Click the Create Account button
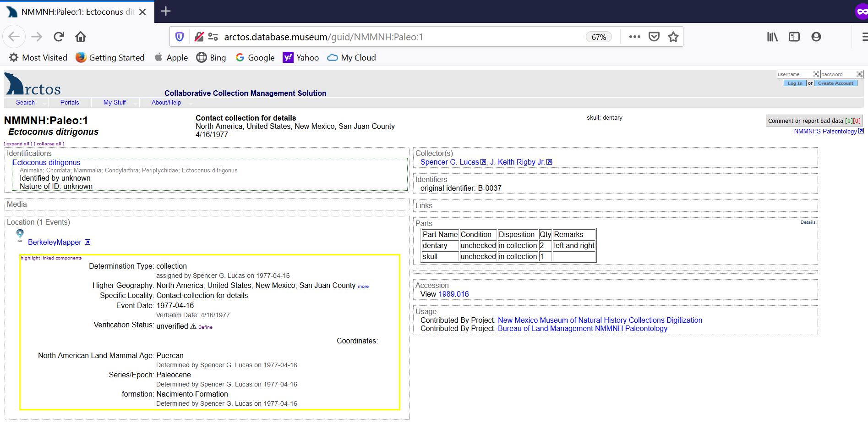868x425 pixels. [835, 83]
